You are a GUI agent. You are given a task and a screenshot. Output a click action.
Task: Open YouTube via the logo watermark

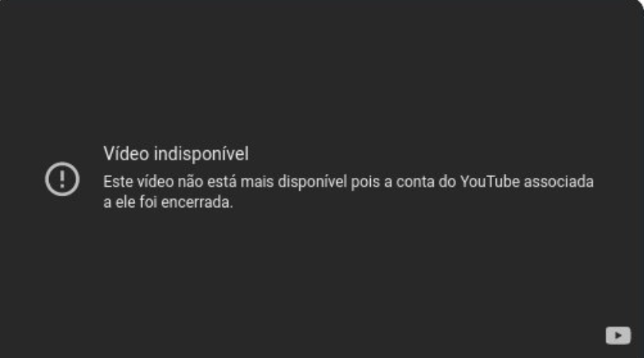618,336
